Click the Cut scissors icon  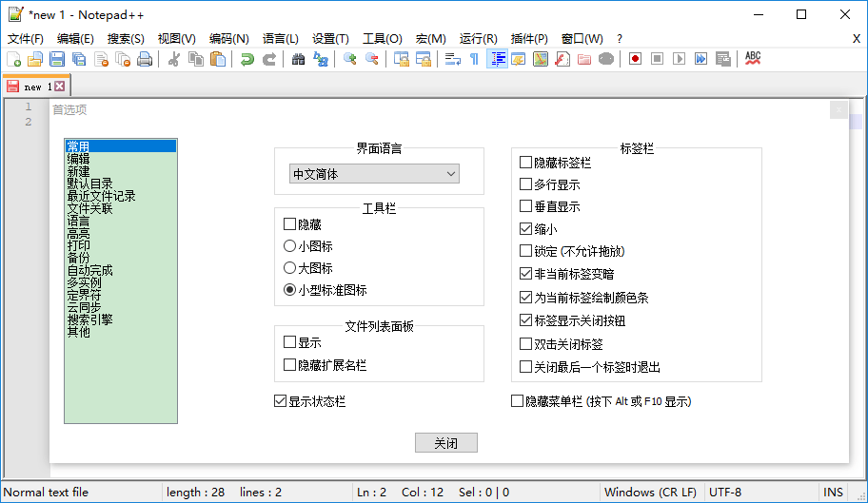point(174,59)
